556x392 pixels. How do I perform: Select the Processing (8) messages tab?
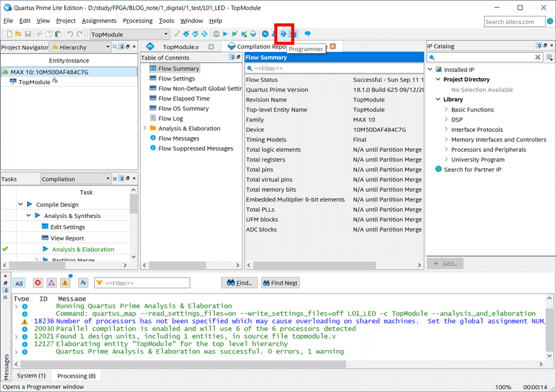76,375
